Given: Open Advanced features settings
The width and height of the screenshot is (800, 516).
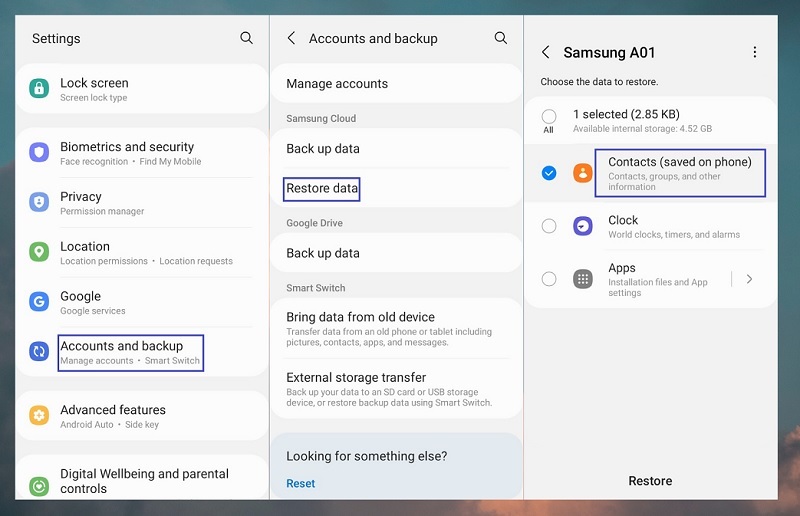Looking at the screenshot, I should click(142, 416).
